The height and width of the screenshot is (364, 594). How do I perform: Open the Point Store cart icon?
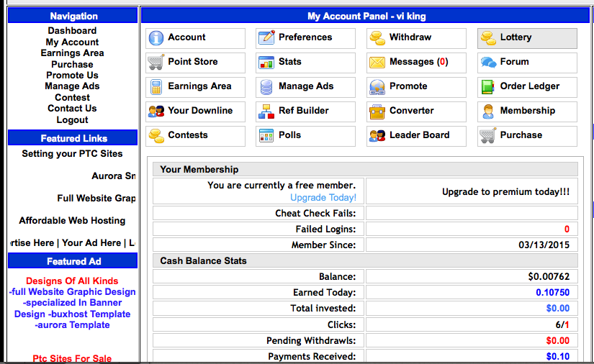point(156,63)
